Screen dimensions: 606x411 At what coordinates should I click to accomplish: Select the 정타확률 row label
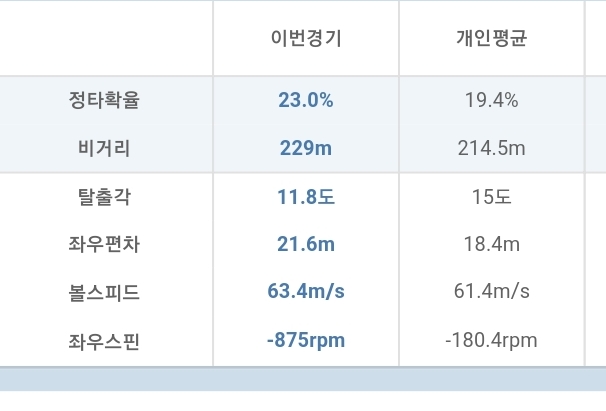tap(105, 100)
